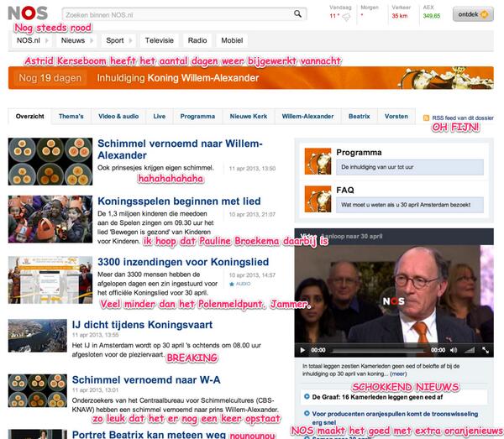Open today's weather 'Vandaag' widget
The width and height of the screenshot is (504, 439).
340,13
